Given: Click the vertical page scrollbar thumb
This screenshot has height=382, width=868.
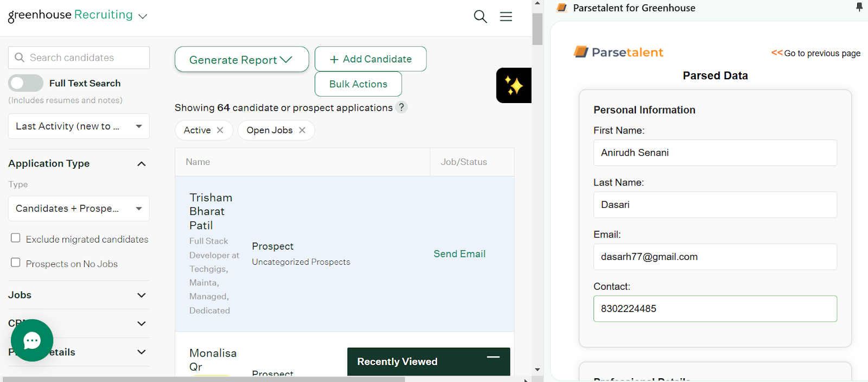Looking at the screenshot, I should (537, 29).
